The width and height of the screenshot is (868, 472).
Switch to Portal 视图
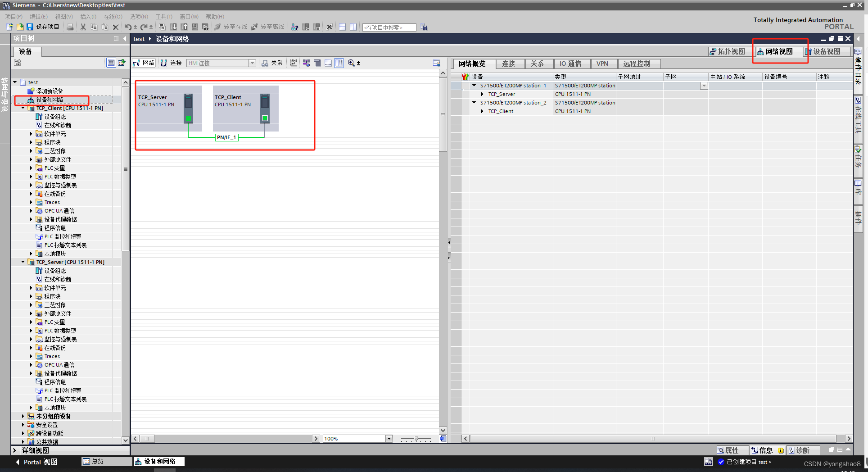click(x=36, y=462)
